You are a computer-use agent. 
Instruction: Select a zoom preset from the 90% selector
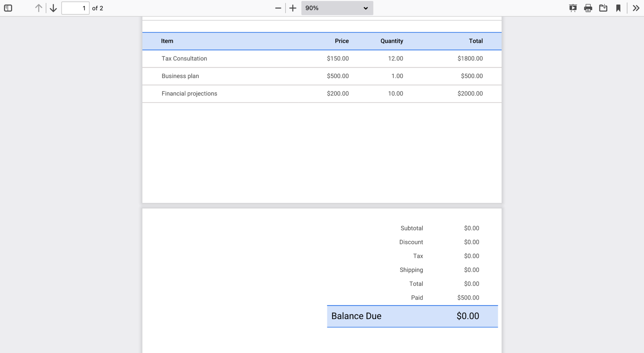coord(336,8)
